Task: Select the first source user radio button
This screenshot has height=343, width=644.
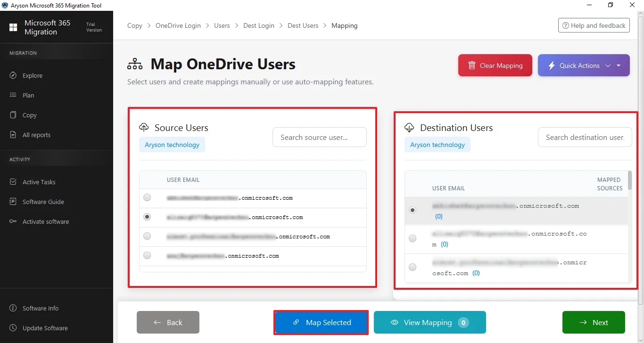Action: [x=147, y=198]
